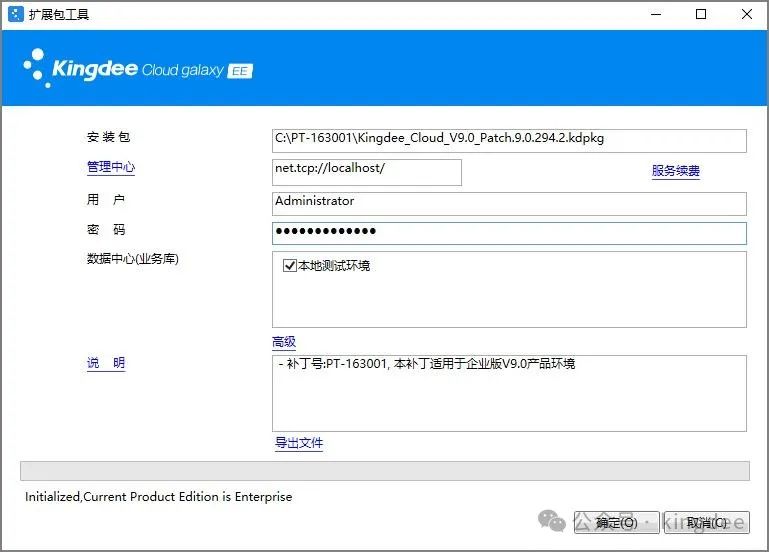Open the 服务续费 link
The height and width of the screenshot is (552, 769).
(x=675, y=171)
